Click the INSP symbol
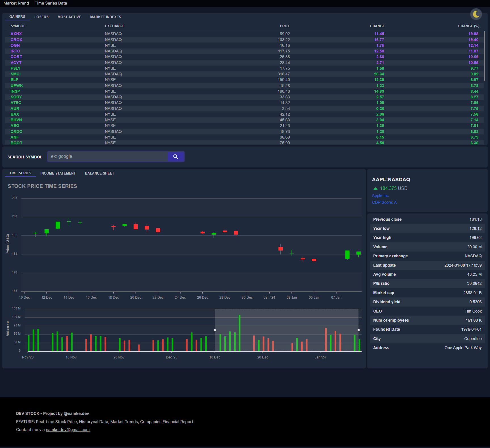The image size is (490, 448). click(x=15, y=91)
